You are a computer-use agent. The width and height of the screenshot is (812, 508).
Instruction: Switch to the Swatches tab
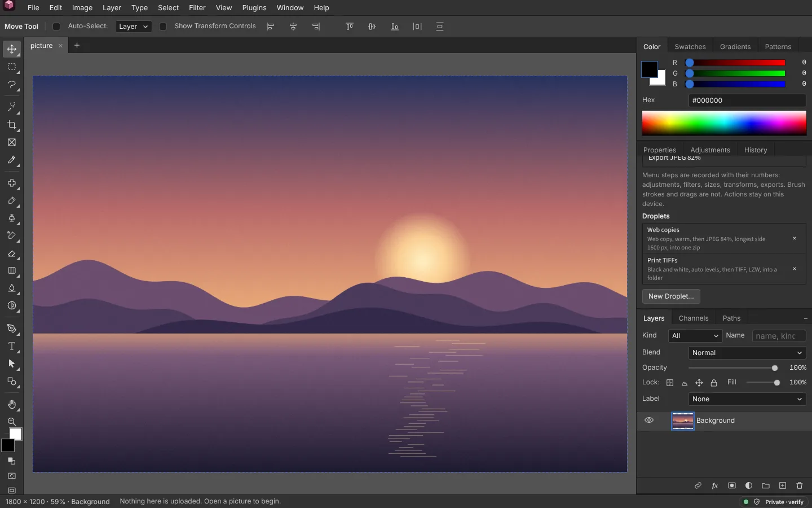click(690, 47)
